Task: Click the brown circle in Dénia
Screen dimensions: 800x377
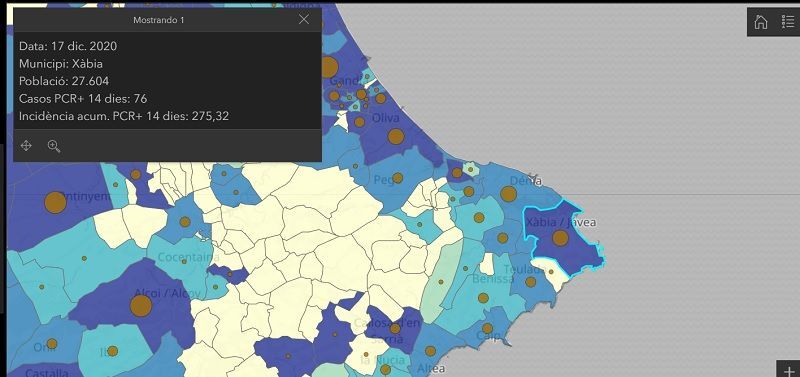Action: pos(508,194)
